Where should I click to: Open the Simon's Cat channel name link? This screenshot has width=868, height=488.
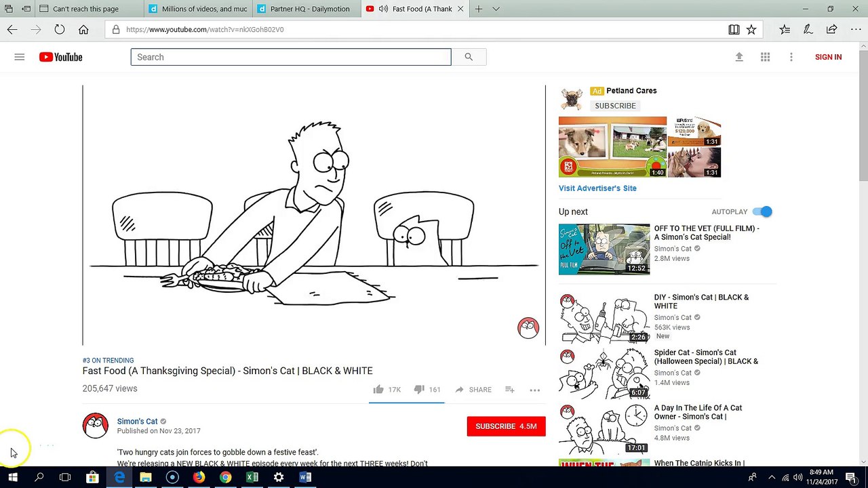point(137,422)
